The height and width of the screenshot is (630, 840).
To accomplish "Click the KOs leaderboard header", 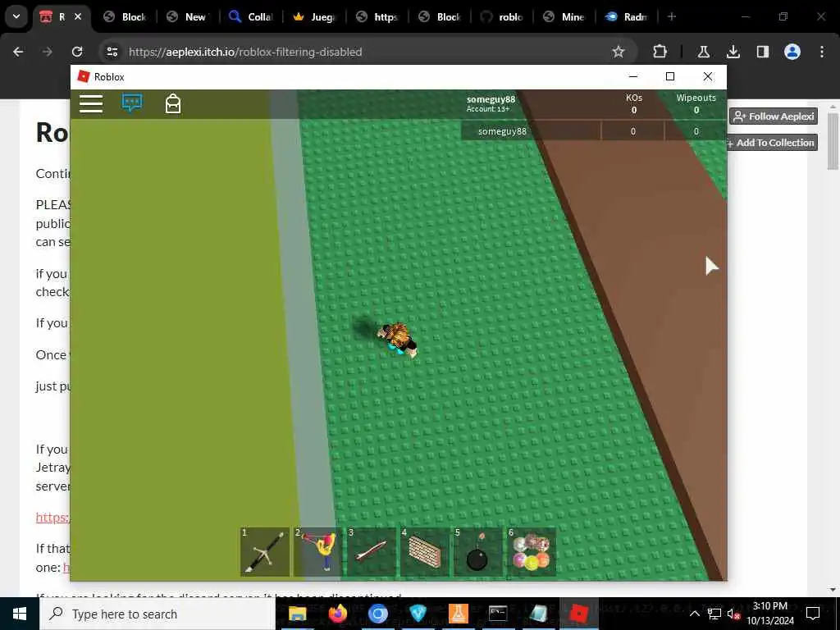I will tap(634, 103).
